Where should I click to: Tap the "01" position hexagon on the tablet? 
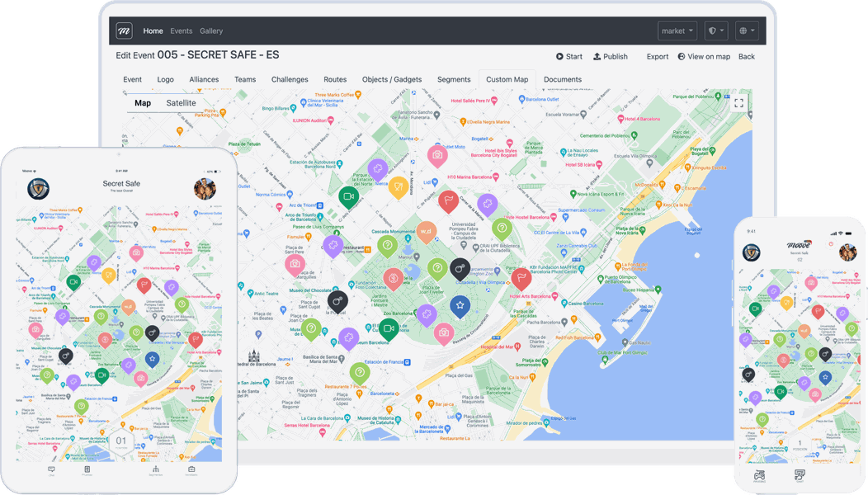(120, 442)
